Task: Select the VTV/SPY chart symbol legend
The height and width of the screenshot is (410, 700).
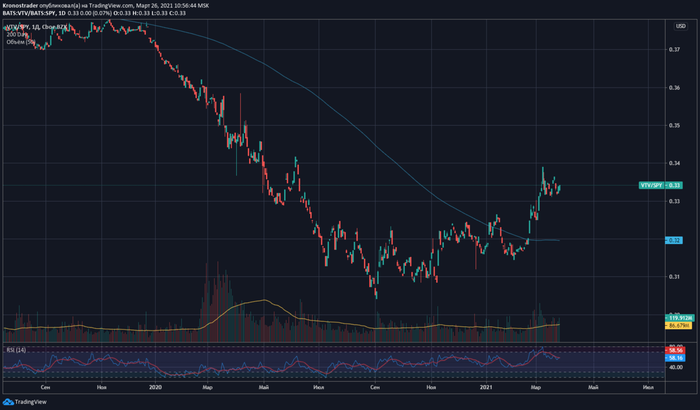Action: [30, 24]
